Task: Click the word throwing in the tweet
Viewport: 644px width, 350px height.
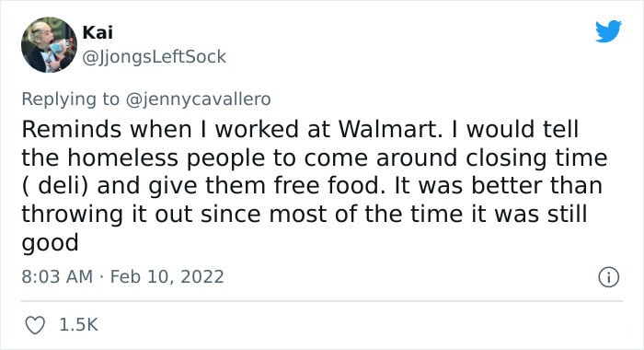Action: tap(72, 215)
